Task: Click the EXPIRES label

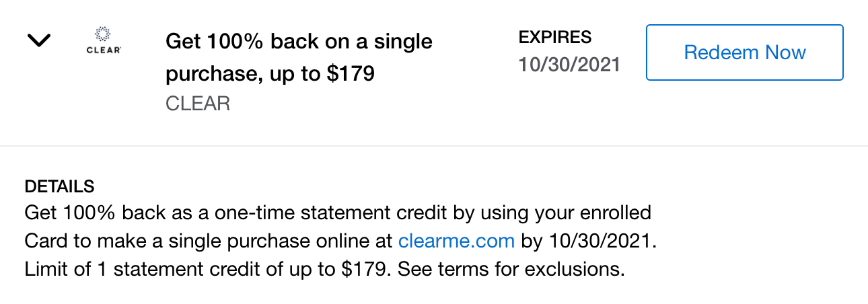Action: pos(555,37)
